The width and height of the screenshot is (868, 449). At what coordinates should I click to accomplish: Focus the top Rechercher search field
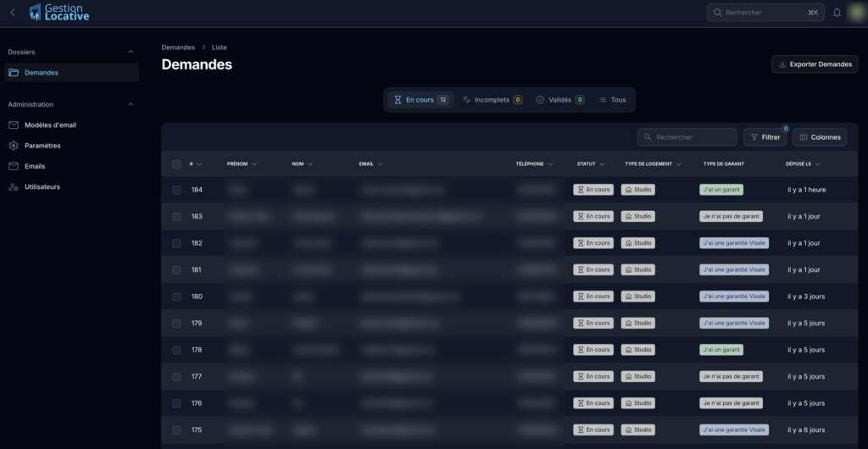click(x=765, y=12)
